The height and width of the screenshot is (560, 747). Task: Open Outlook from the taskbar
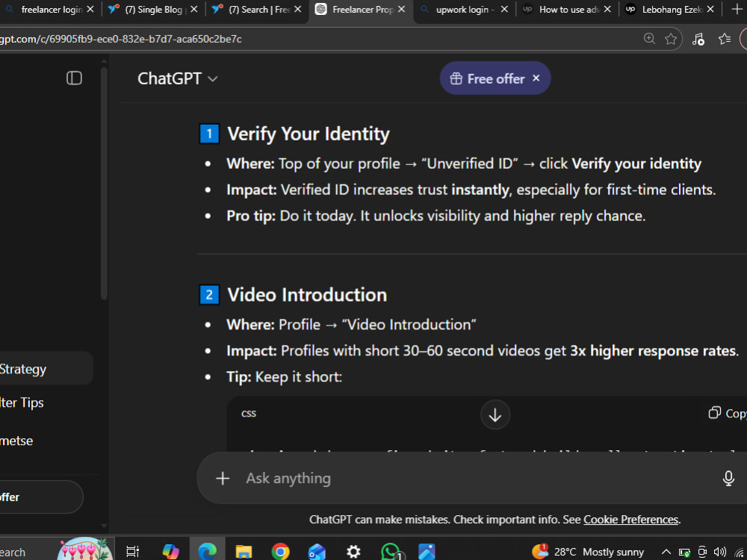[316, 552]
